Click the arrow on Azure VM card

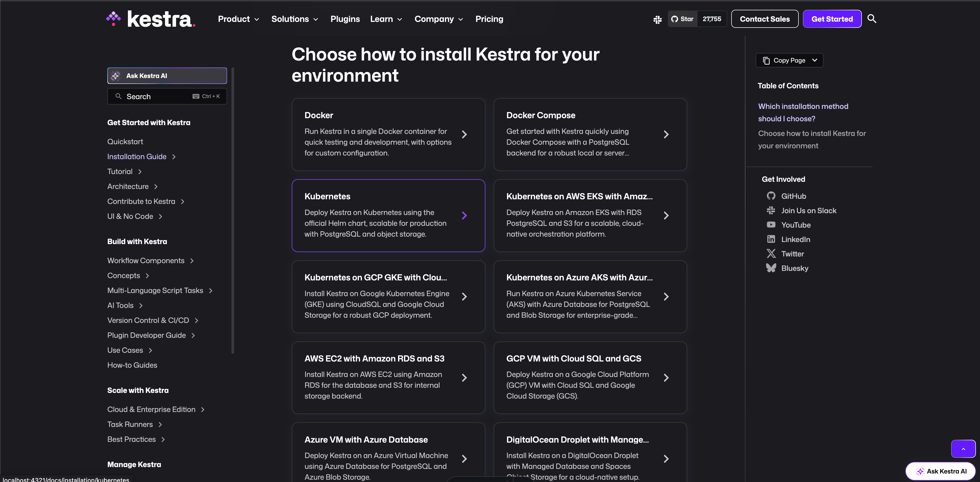[x=464, y=459]
